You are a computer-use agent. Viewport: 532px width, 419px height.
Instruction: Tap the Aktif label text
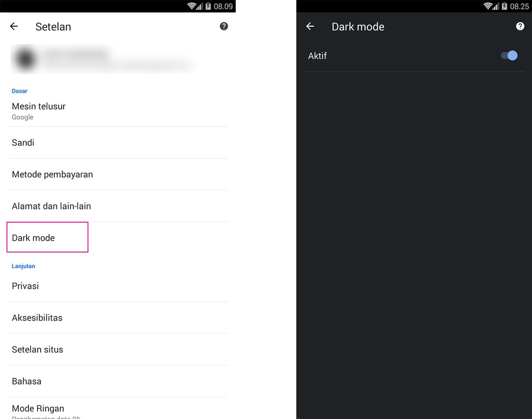(x=317, y=56)
